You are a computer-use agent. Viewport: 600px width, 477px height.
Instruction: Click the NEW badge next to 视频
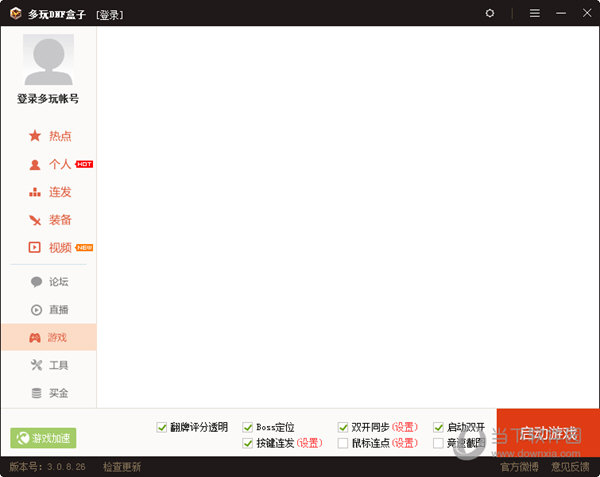pyautogui.click(x=84, y=247)
